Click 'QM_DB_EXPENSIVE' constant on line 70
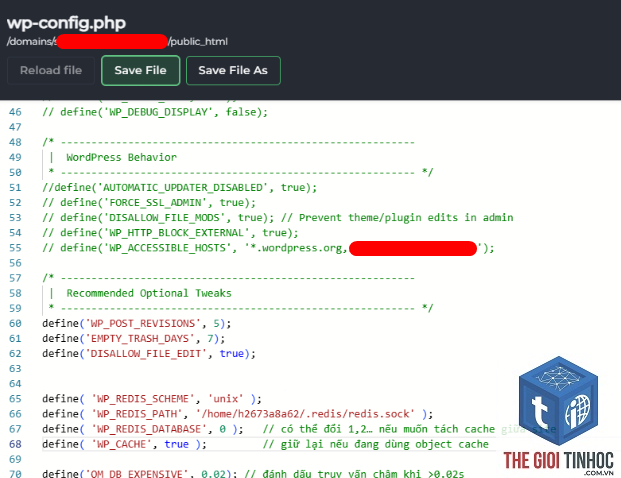The height and width of the screenshot is (478, 621). 137,474
